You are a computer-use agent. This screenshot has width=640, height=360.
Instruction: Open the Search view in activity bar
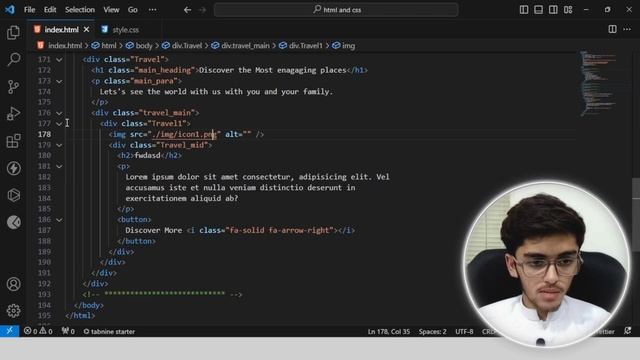pyautogui.click(x=13, y=60)
